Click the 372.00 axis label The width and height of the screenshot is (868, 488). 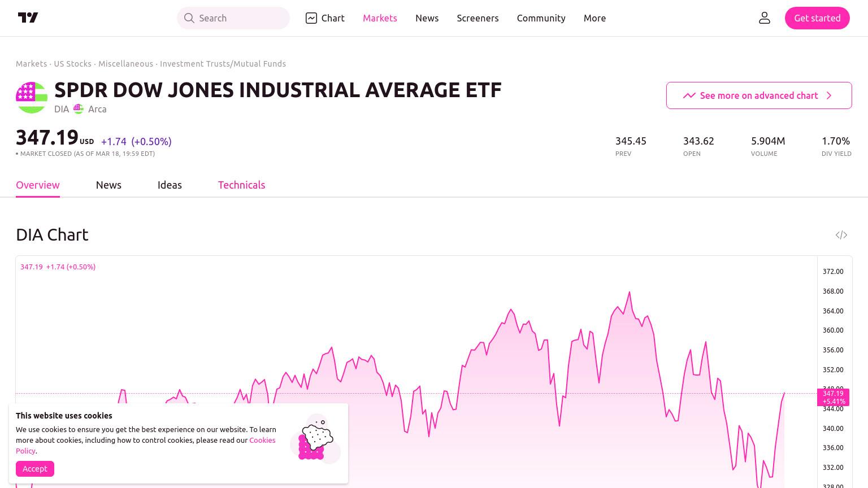click(833, 272)
